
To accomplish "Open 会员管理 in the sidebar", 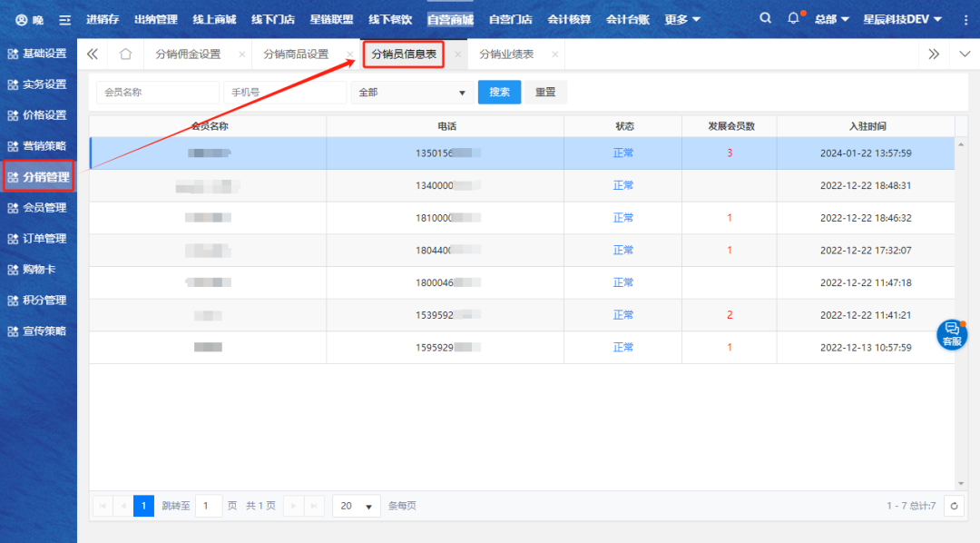I will 38,208.
